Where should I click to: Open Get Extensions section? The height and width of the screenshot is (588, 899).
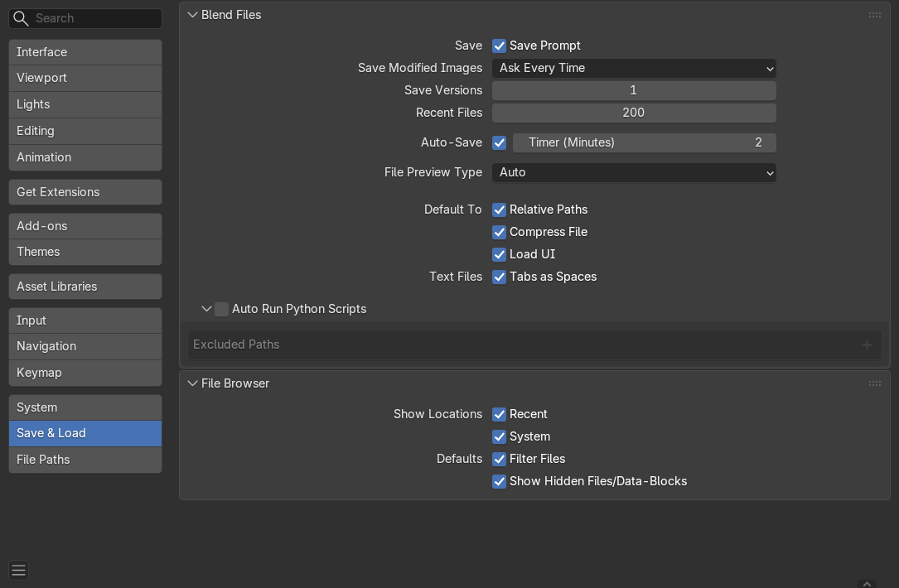(85, 192)
